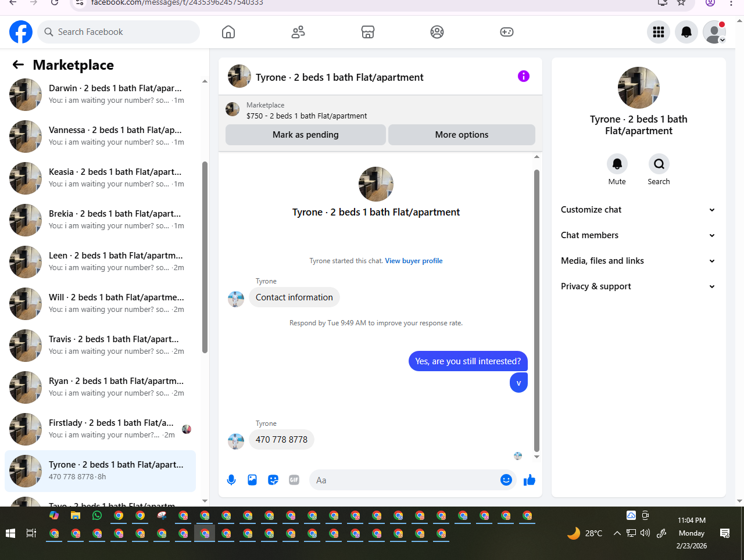744x560 pixels.
Task: Click the Contact information message bubble
Action: [294, 297]
